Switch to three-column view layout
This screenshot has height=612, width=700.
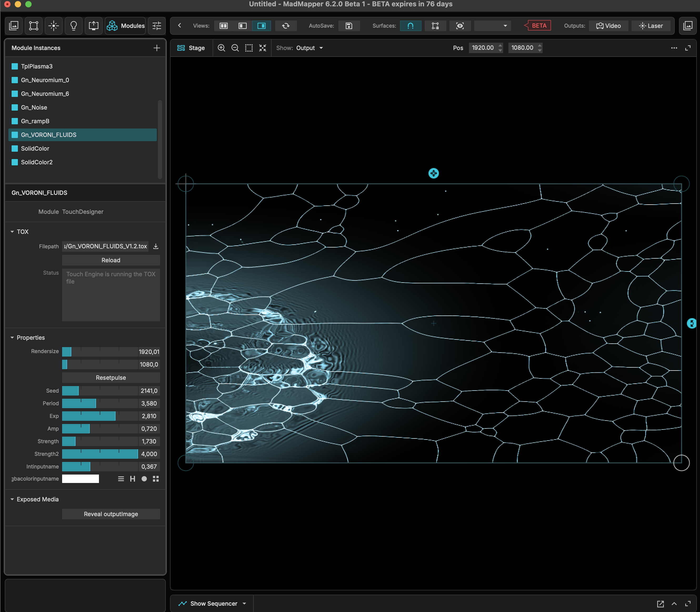[x=223, y=26]
